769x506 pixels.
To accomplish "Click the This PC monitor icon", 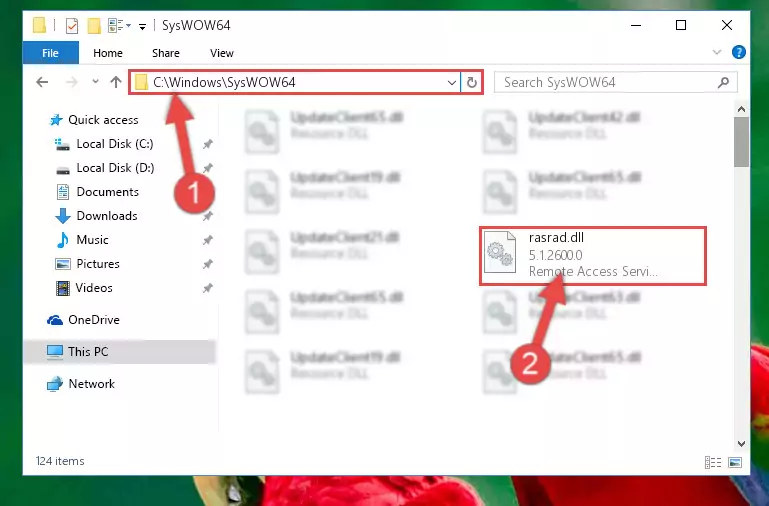I will pyautogui.click(x=55, y=352).
